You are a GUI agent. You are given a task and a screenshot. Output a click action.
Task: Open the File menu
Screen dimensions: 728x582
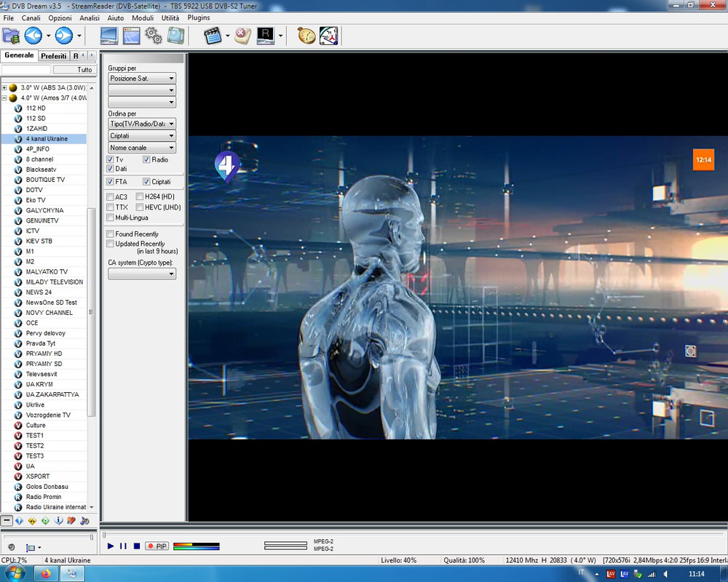[8, 17]
